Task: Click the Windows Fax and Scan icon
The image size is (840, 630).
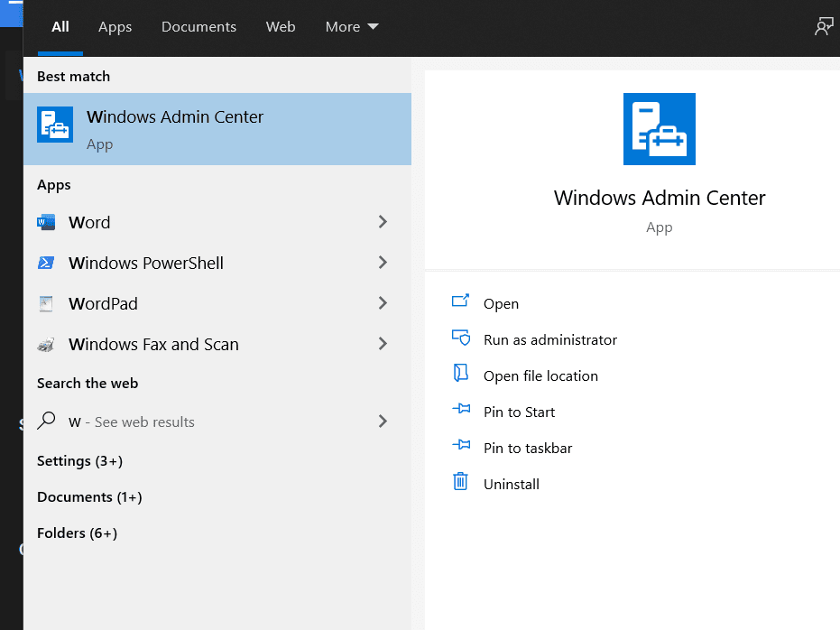Action: pyautogui.click(x=46, y=344)
